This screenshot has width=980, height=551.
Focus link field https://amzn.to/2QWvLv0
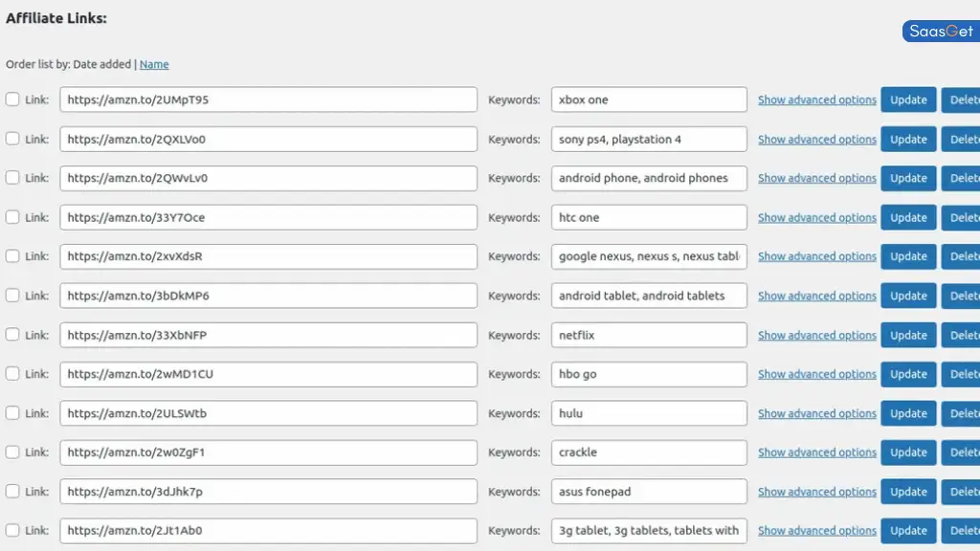268,178
